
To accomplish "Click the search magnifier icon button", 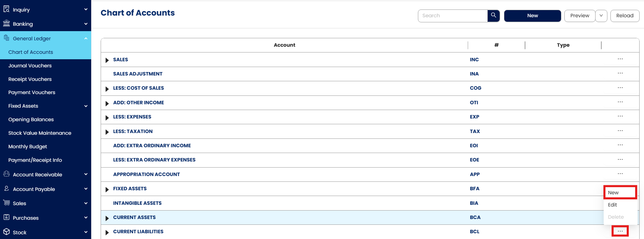I will (494, 16).
